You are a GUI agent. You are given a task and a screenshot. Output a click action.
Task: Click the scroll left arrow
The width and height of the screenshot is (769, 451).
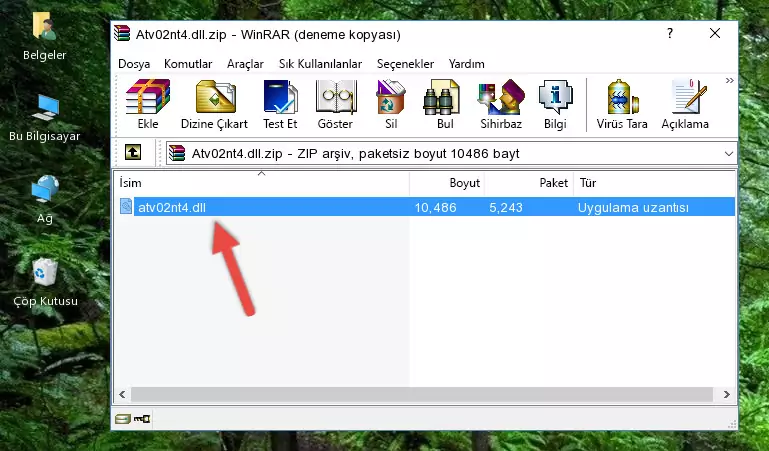[122, 394]
